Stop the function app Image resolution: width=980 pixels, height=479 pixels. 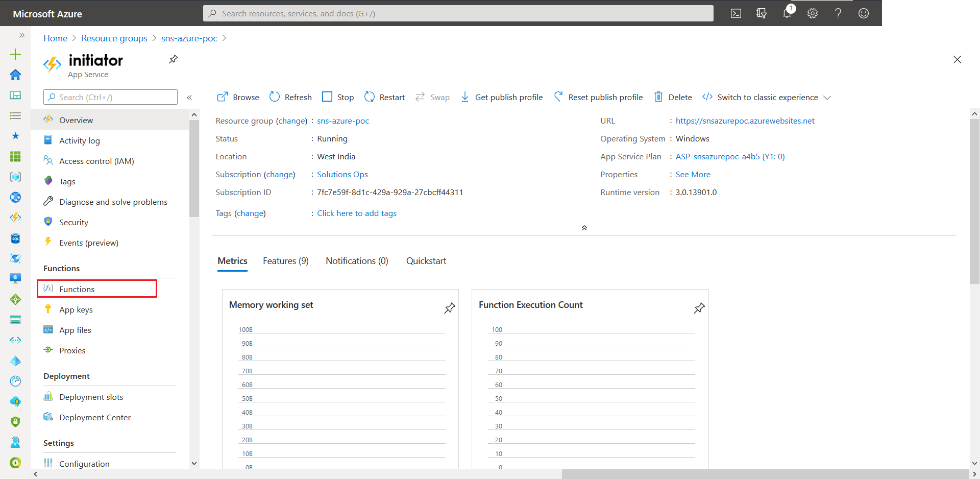338,97
